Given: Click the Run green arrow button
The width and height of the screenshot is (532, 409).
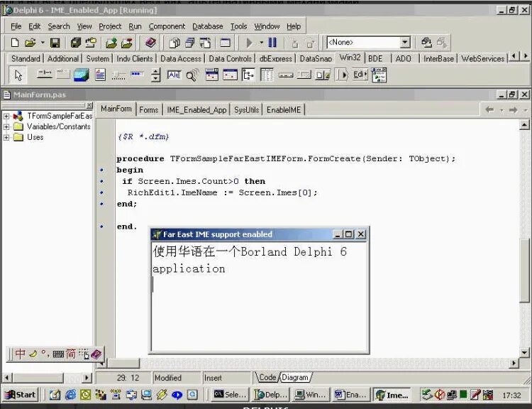Looking at the screenshot, I should tap(250, 43).
